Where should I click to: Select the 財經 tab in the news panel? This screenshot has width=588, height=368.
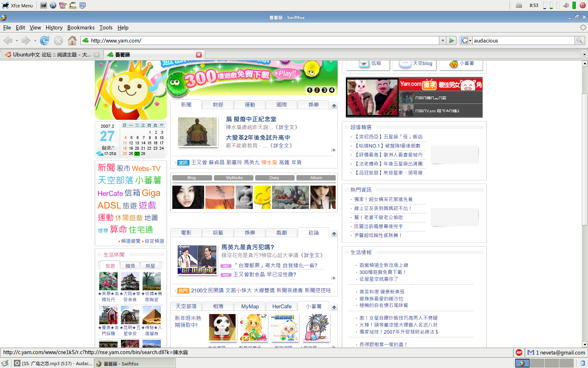click(218, 105)
